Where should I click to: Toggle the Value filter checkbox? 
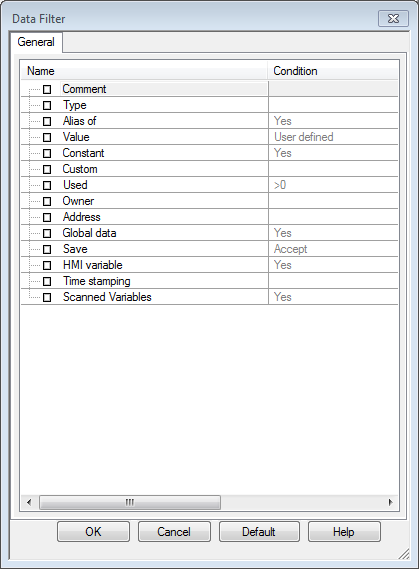[47, 137]
